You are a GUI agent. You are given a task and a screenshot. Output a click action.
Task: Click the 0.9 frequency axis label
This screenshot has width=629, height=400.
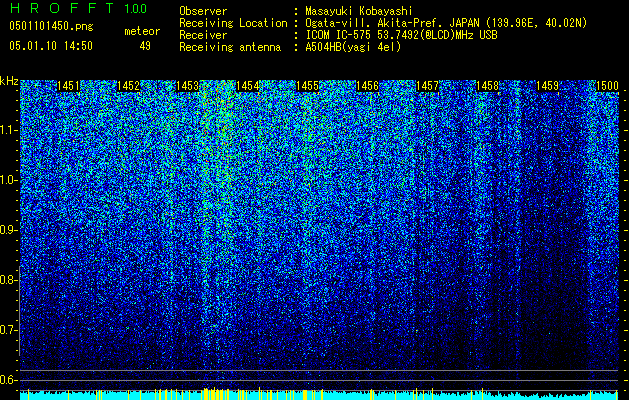point(8,230)
